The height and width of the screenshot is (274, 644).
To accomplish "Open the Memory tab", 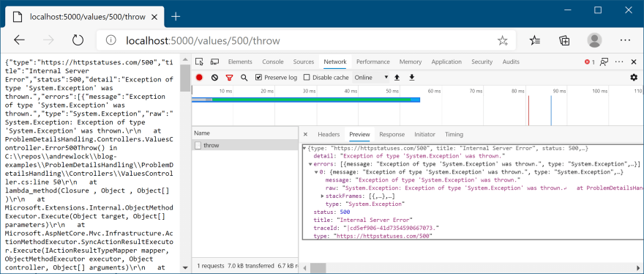I will [411, 62].
